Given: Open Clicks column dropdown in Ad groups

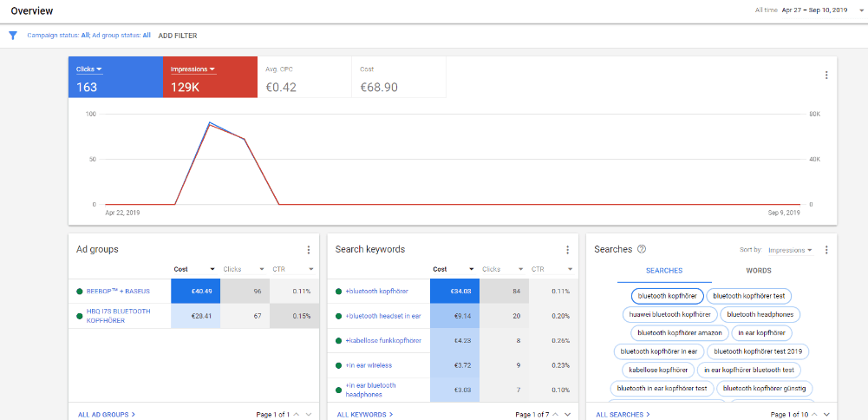Looking at the screenshot, I should 262,269.
